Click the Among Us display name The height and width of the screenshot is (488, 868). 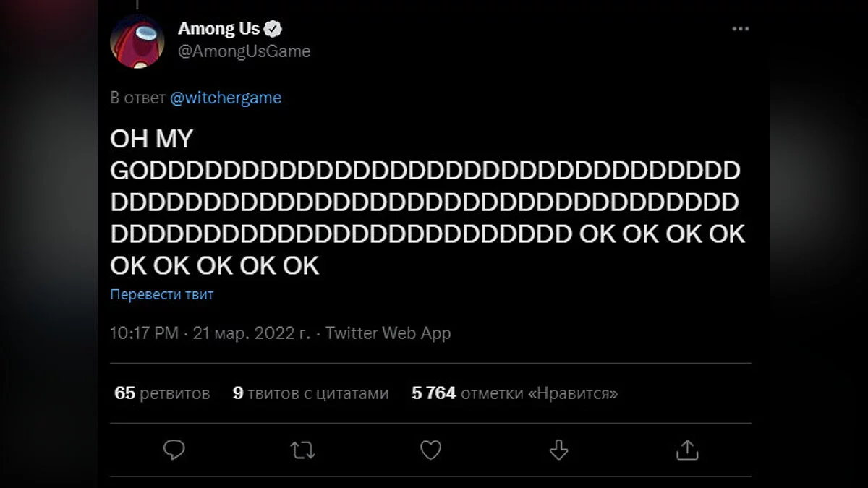coord(218,30)
